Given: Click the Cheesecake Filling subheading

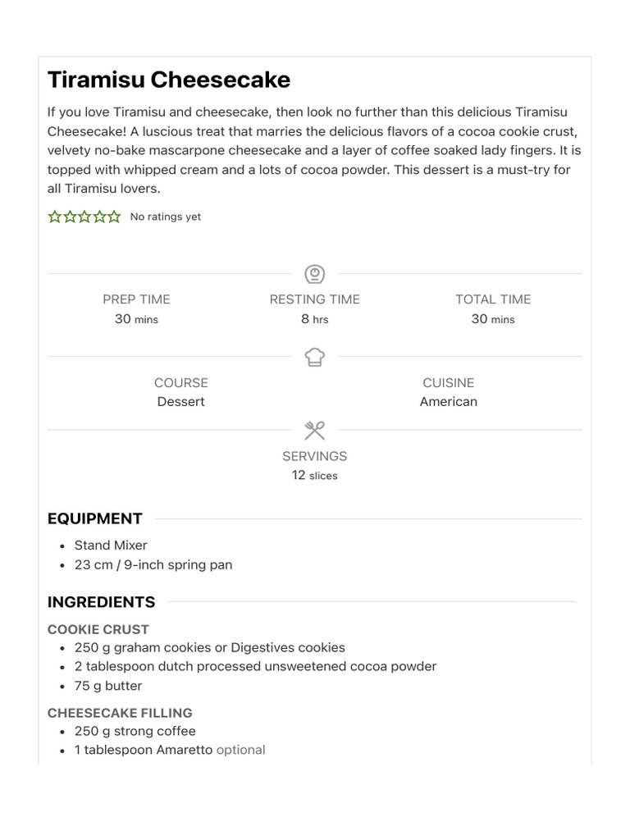Looking at the screenshot, I should point(120,713).
